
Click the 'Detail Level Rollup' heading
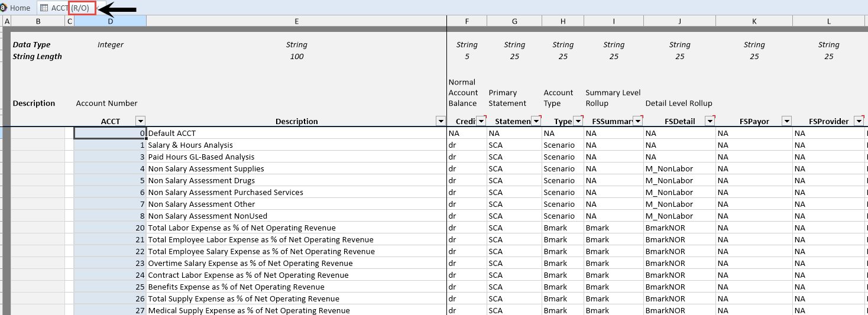pyautogui.click(x=679, y=103)
